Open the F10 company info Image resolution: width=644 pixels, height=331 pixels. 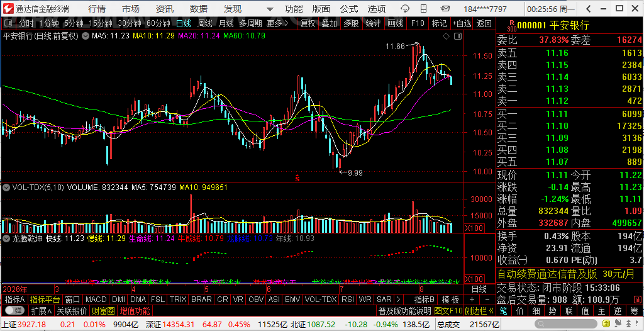(418, 24)
